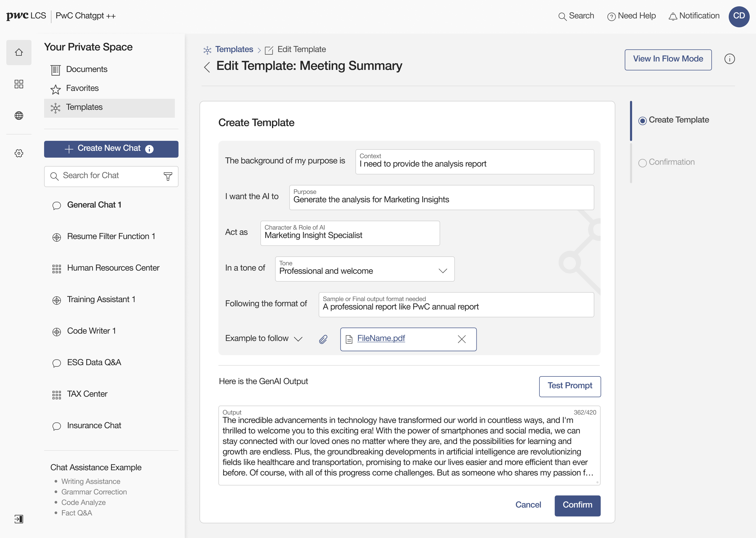Click the home icon in left rail
Image resolution: width=756 pixels, height=538 pixels.
[x=19, y=52]
